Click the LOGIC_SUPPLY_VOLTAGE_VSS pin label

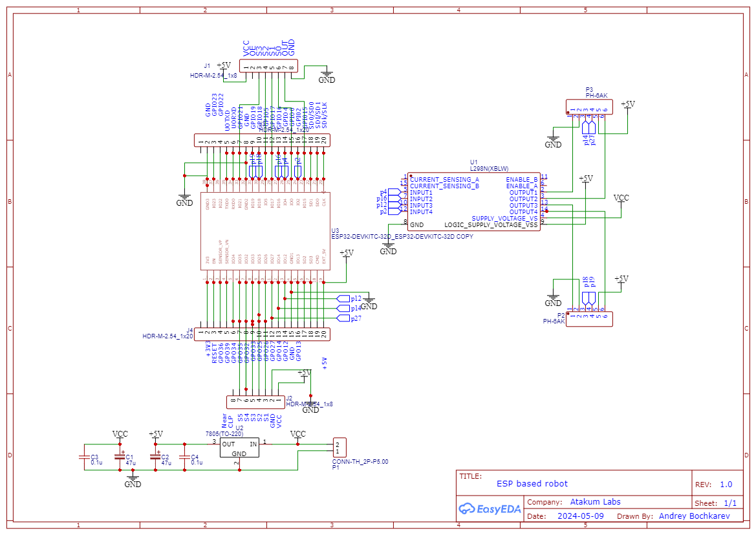[x=491, y=225]
